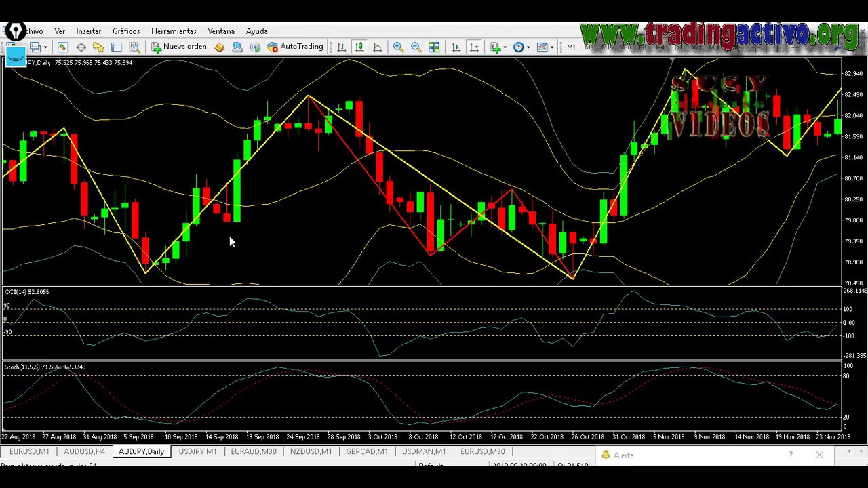Screen dimensions: 868x488
Task: Open the Herramientas menu
Action: (174, 31)
